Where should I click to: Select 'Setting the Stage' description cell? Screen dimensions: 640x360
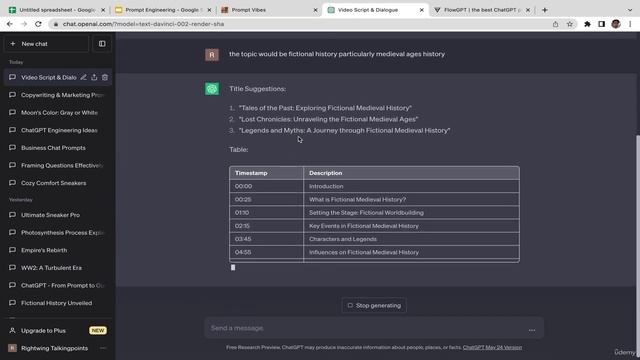click(411, 213)
